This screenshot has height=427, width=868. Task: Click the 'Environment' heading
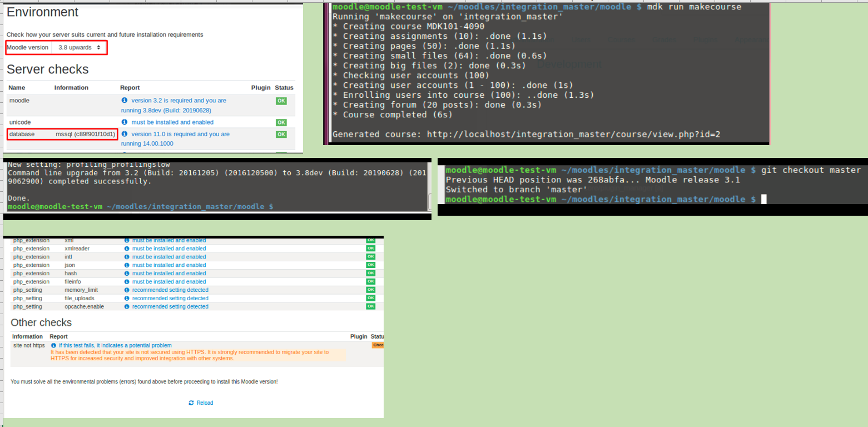coord(43,12)
